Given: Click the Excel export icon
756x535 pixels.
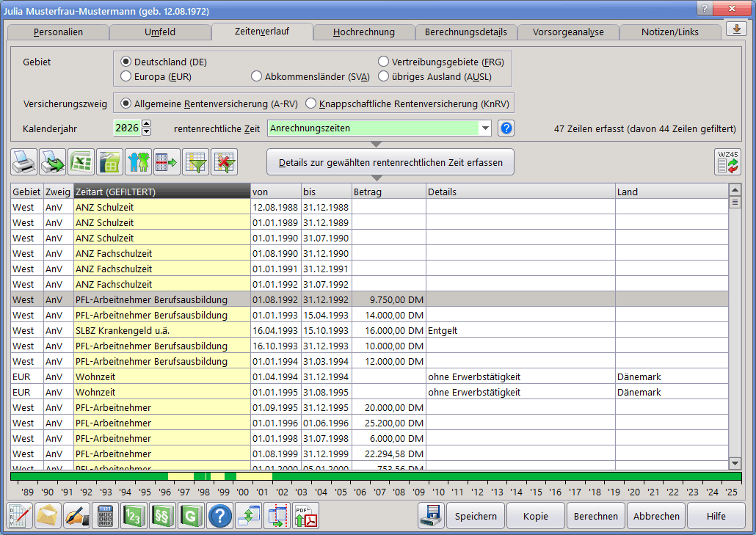Looking at the screenshot, I should point(81,162).
